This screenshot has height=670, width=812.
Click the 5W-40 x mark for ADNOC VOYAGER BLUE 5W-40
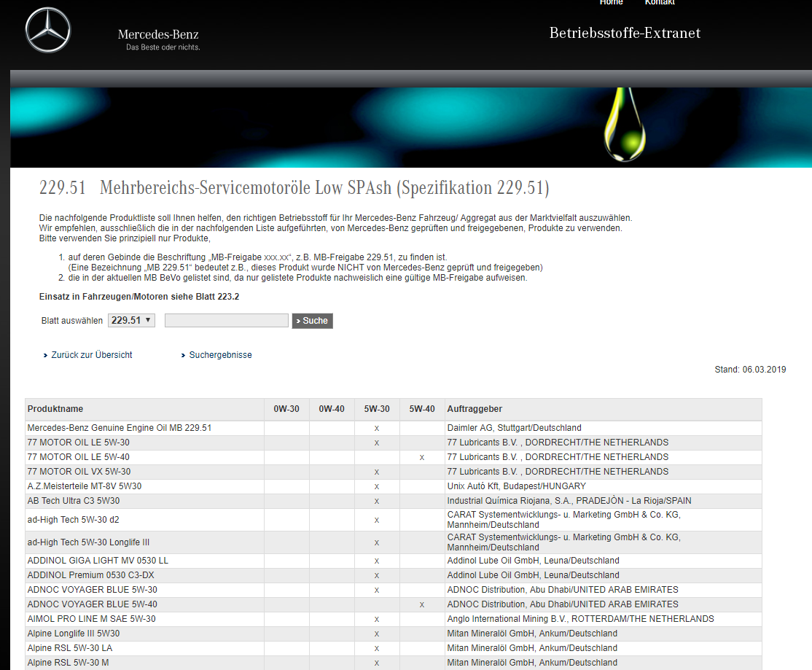click(x=422, y=604)
